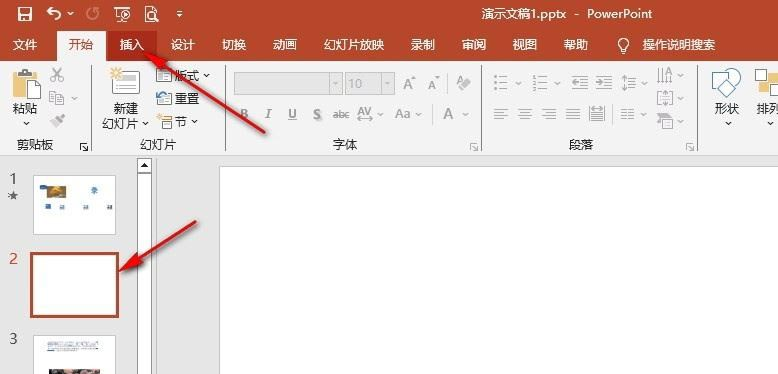Open the text direction menu
The image size is (778, 374).
click(x=670, y=75)
